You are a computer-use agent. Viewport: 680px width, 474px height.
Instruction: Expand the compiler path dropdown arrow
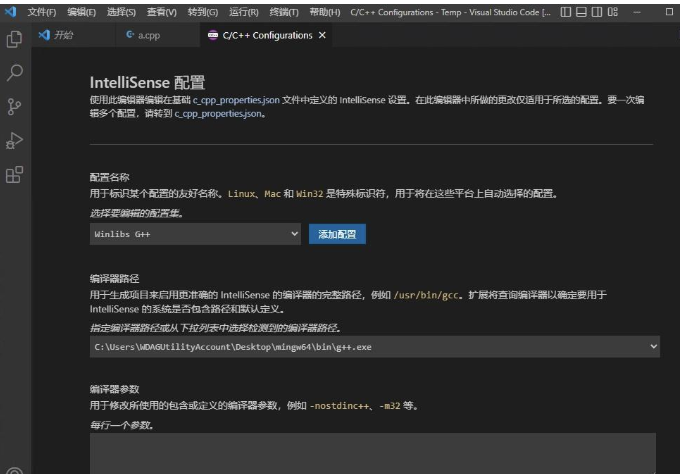pos(653,347)
